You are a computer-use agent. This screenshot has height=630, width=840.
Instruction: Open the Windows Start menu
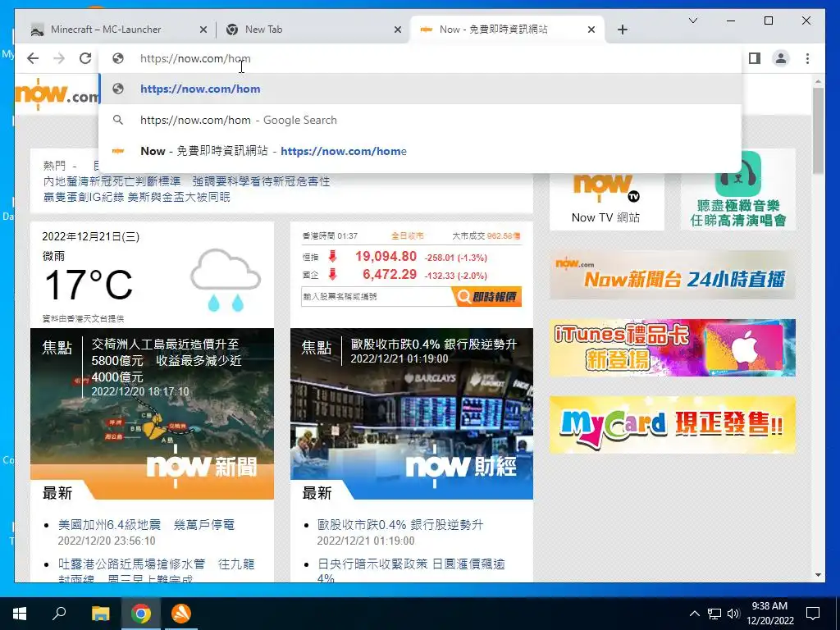click(20, 614)
